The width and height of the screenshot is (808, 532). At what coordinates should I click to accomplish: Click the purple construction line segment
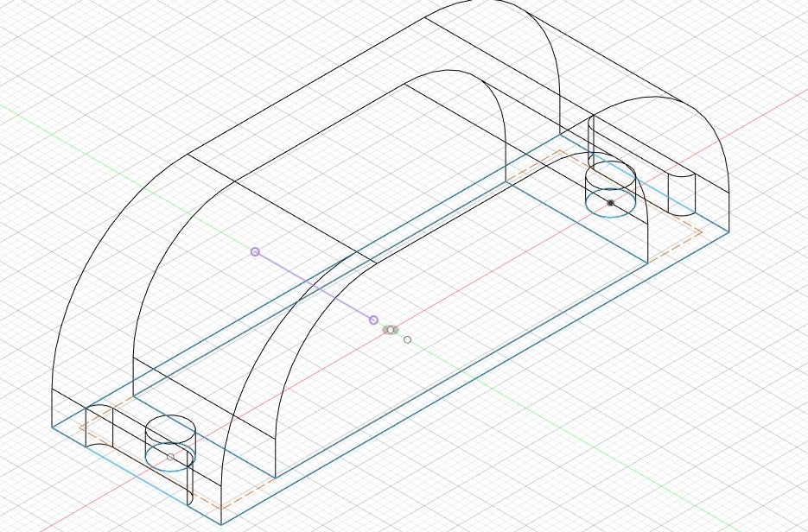315,286
